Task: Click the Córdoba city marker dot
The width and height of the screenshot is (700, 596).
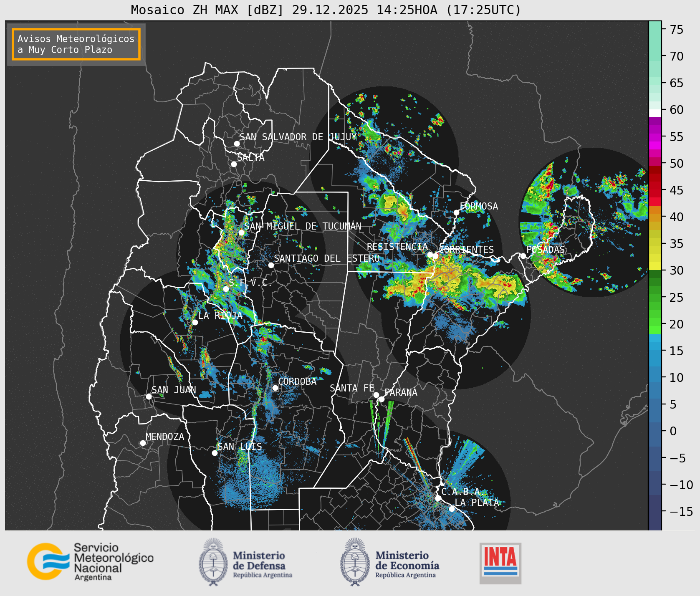Action: (x=275, y=388)
